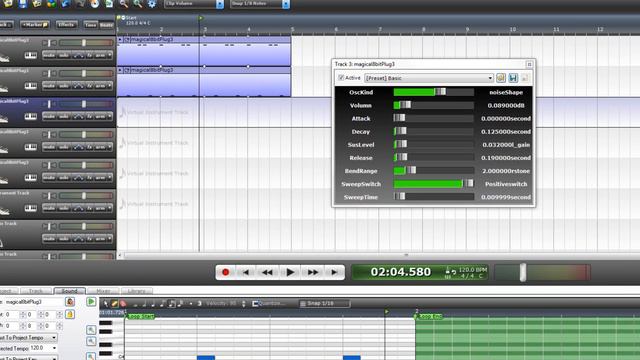Open the Snap 1/16 dropdown in piano roll
The width and height of the screenshot is (640, 360).
(x=324, y=303)
